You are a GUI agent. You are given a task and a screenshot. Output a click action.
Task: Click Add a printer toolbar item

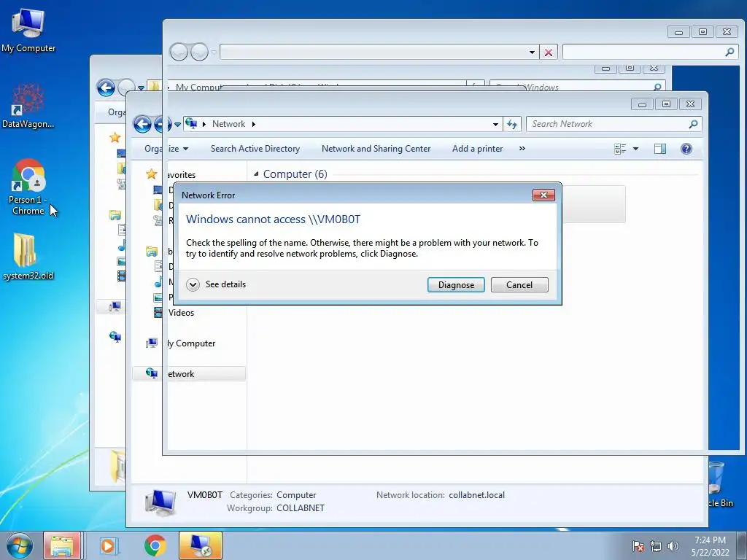tap(477, 149)
